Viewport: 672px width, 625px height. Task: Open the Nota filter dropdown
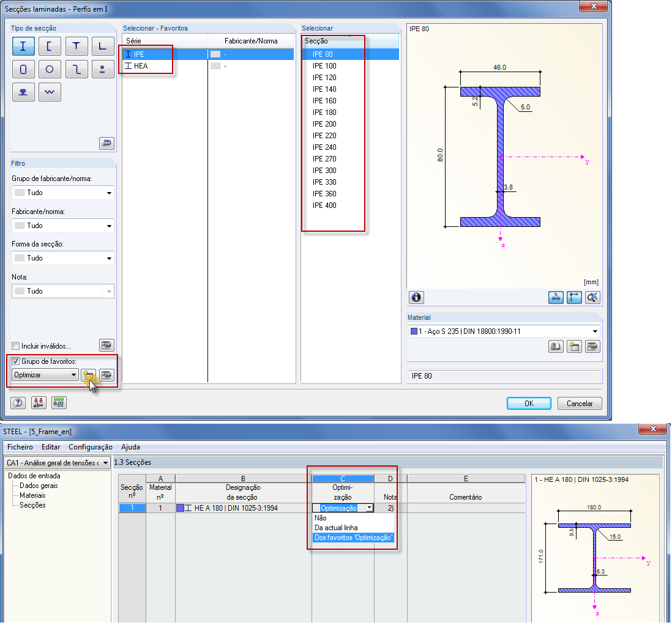[x=63, y=291]
